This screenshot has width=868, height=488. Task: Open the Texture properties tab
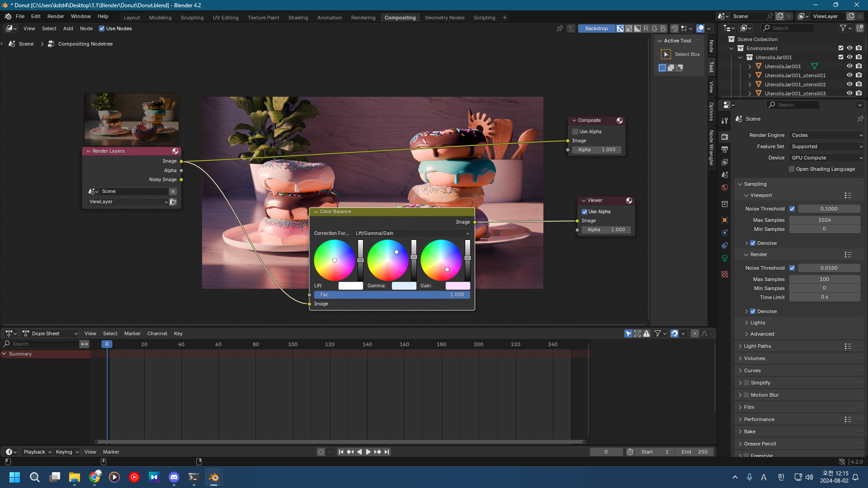pyautogui.click(x=725, y=274)
